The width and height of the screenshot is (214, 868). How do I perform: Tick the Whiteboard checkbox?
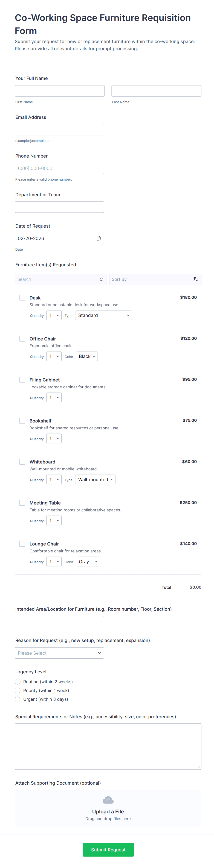coord(22,462)
